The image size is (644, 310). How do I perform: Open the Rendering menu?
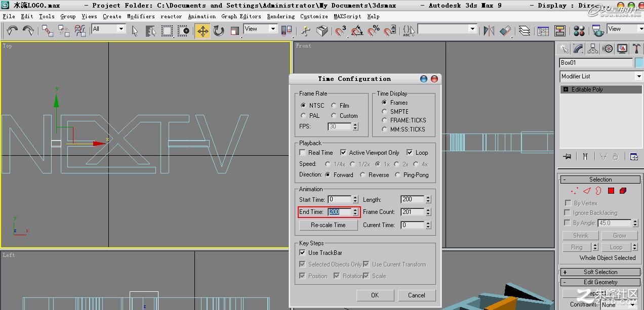[x=280, y=16]
